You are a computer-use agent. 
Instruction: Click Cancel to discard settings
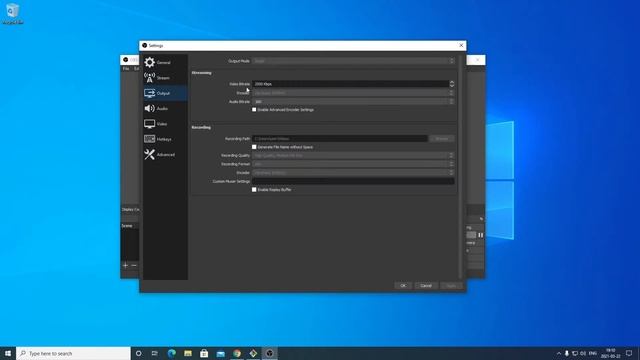[x=426, y=286]
